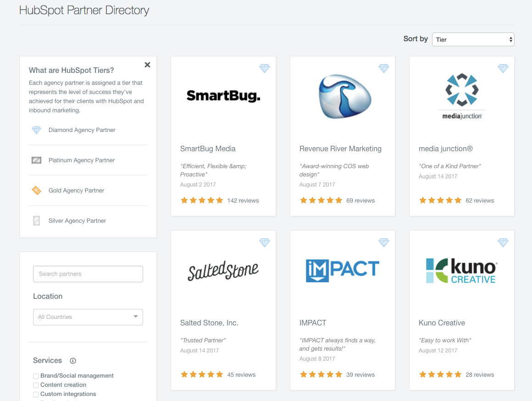Open the Salted Stone, Inc. logo

[223, 270]
